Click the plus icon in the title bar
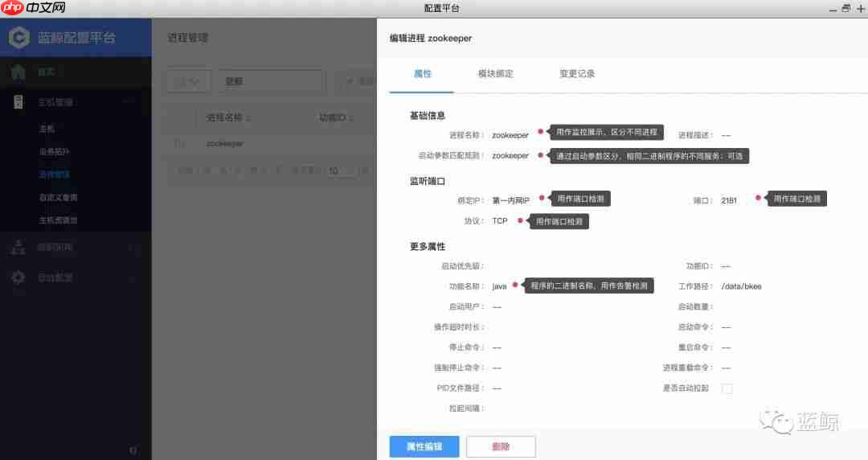Image resolution: width=868 pixels, height=460 pixels. click(x=861, y=8)
